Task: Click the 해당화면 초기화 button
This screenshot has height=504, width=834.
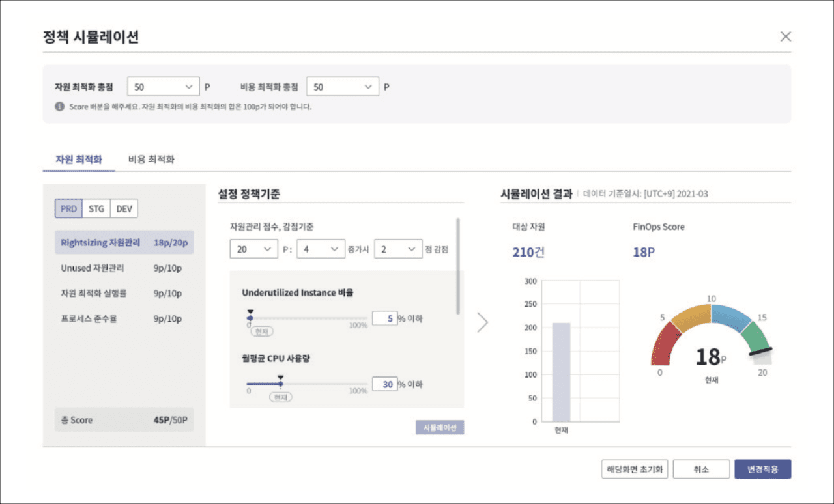Action: pyautogui.click(x=634, y=469)
